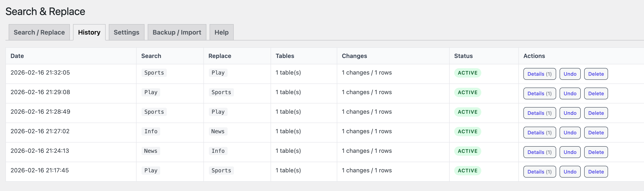View Details for the 21:27:02 entry
Screen dimensions: 644x191
[539, 133]
